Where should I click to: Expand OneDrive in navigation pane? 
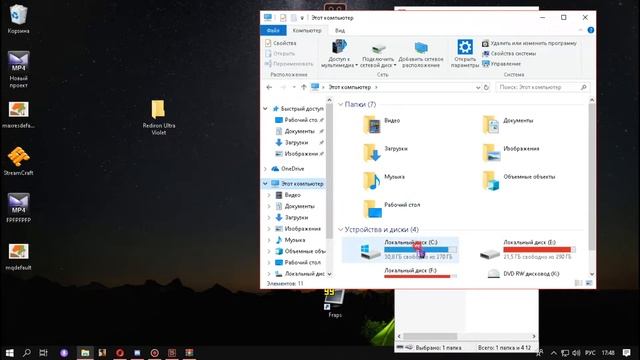(x=265, y=169)
